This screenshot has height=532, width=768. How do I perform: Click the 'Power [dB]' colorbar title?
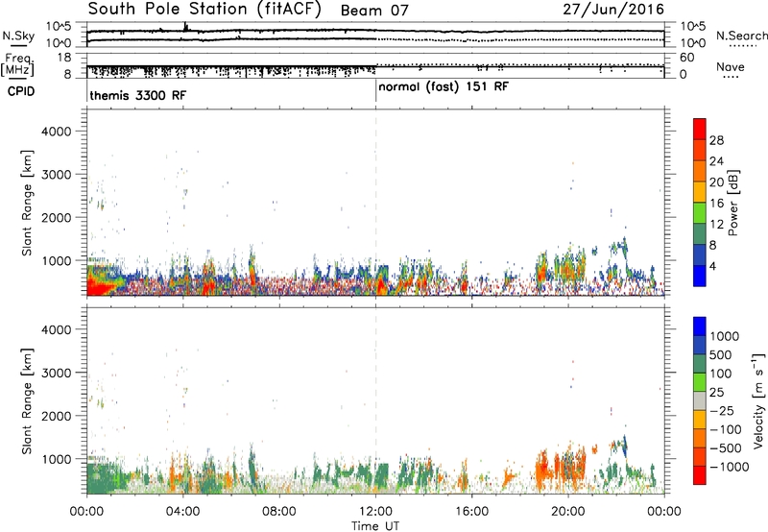(x=733, y=203)
